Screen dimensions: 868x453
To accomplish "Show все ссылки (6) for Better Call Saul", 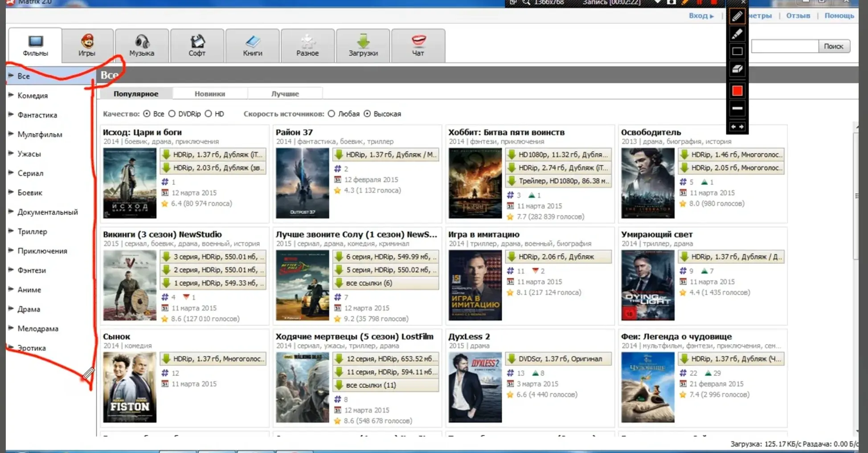I will 386,283.
